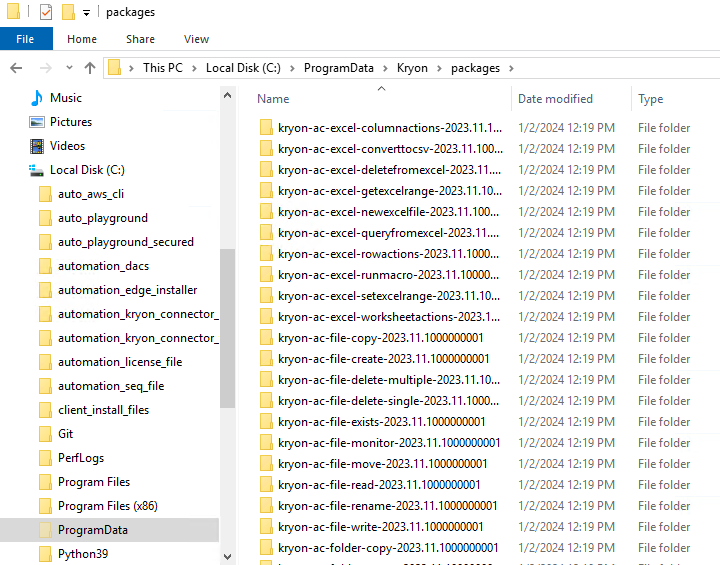This screenshot has height=565, width=720.
Task: Click folder icon of kryon-ac-file-exists
Action: click(266, 422)
